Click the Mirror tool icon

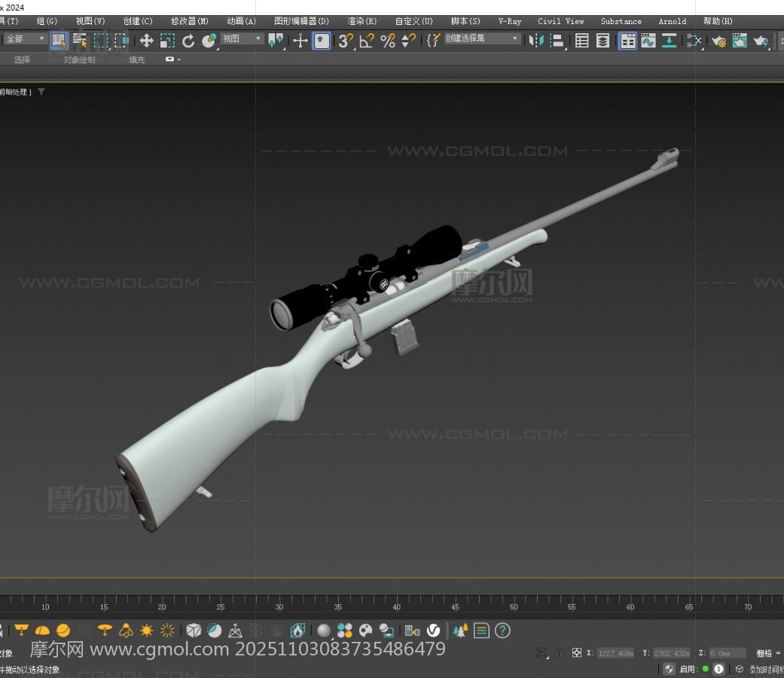coord(536,41)
